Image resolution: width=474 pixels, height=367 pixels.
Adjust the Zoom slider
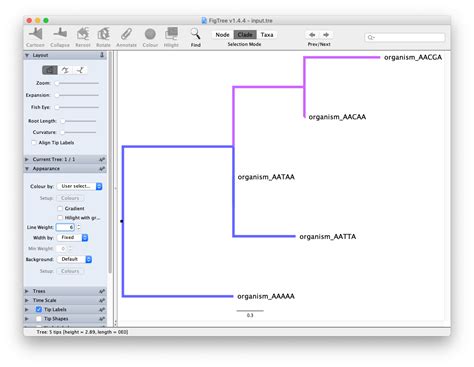[x=77, y=83]
